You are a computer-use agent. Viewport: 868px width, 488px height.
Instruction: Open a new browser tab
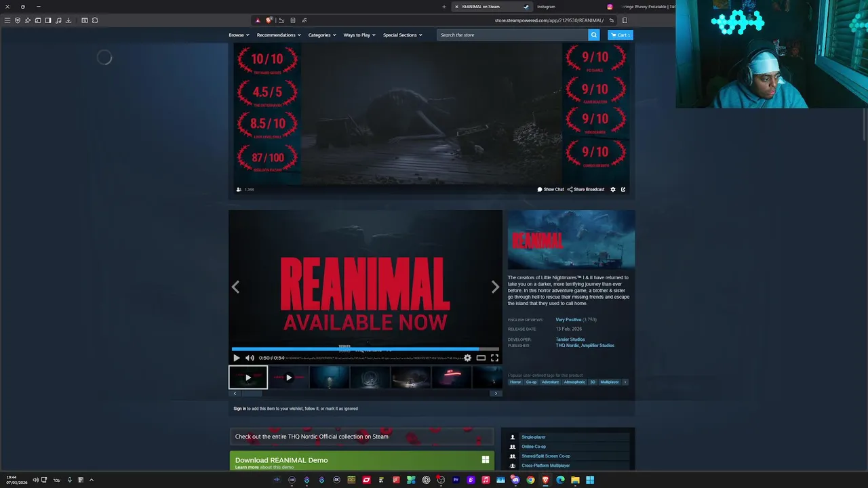[444, 7]
